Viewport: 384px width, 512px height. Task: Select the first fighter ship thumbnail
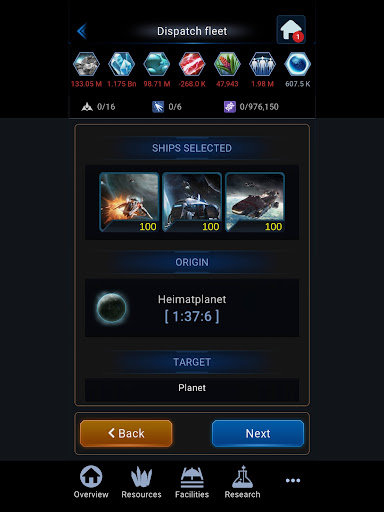click(x=129, y=202)
